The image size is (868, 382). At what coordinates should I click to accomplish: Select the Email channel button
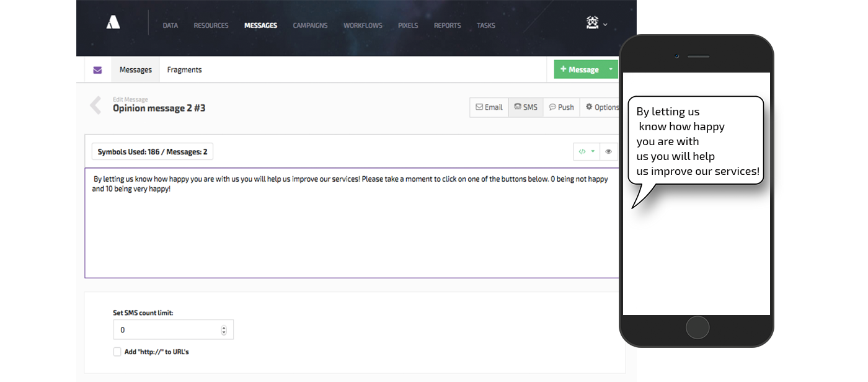coord(489,107)
